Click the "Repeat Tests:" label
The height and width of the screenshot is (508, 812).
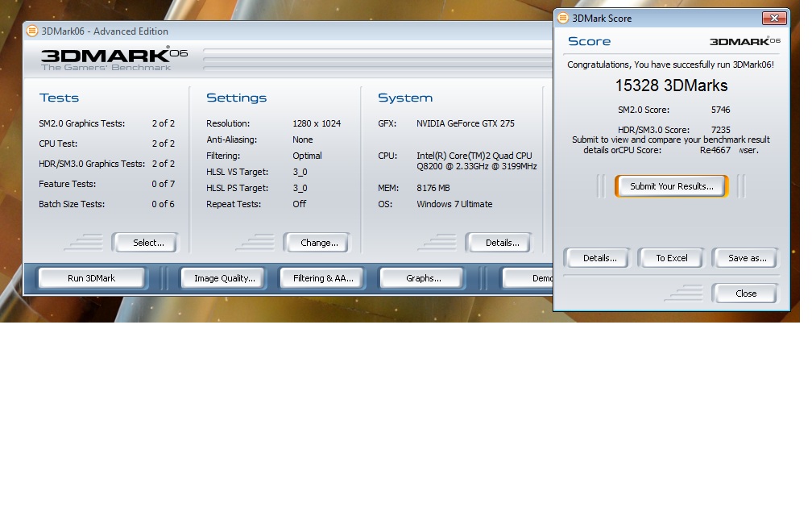coord(234,204)
